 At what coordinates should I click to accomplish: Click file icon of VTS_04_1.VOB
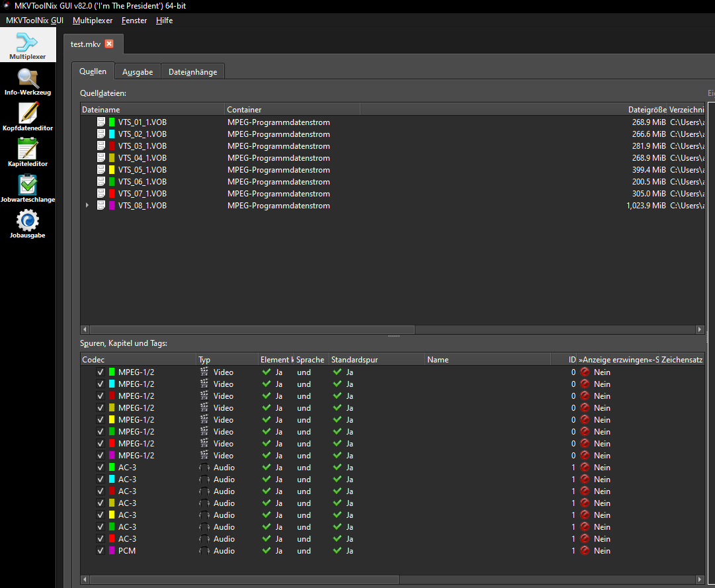[101, 157]
